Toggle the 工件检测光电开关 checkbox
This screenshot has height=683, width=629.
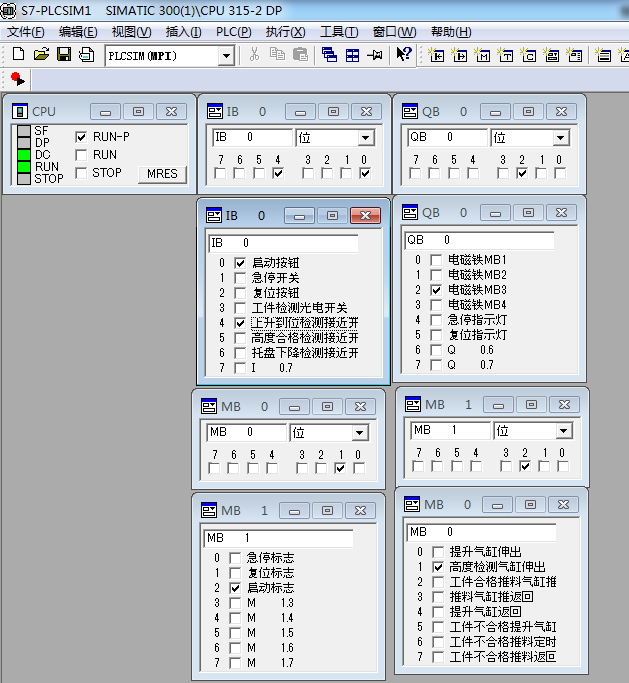pos(240,308)
